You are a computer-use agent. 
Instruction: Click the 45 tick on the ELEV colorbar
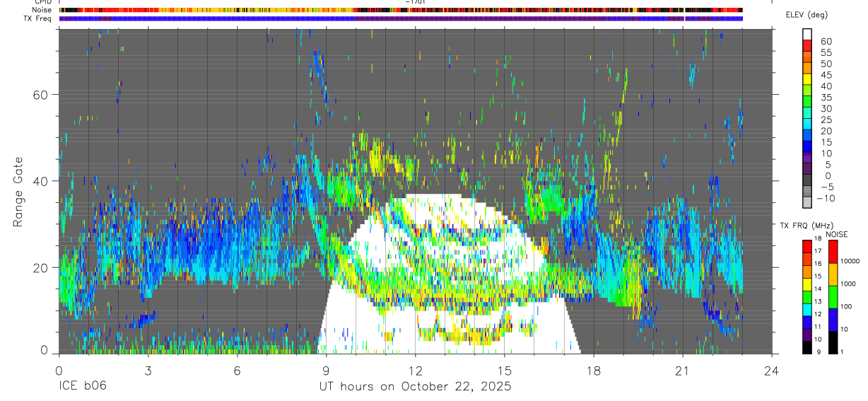825,76
